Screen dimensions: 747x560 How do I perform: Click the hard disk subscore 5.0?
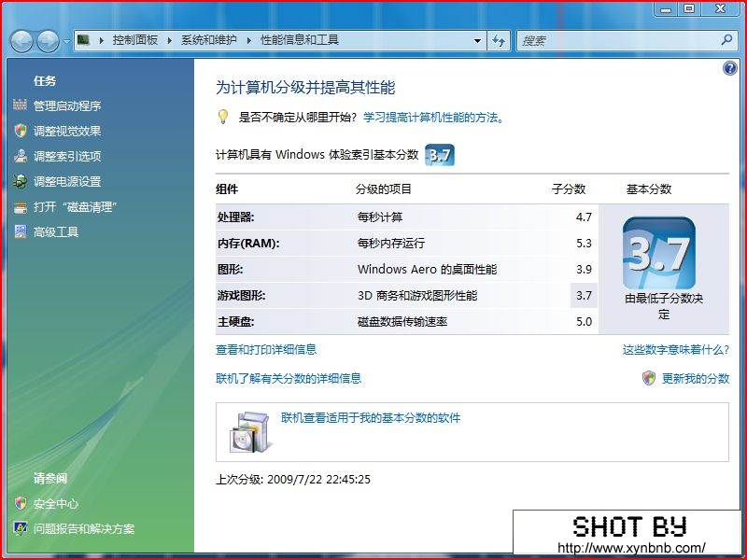click(x=584, y=322)
